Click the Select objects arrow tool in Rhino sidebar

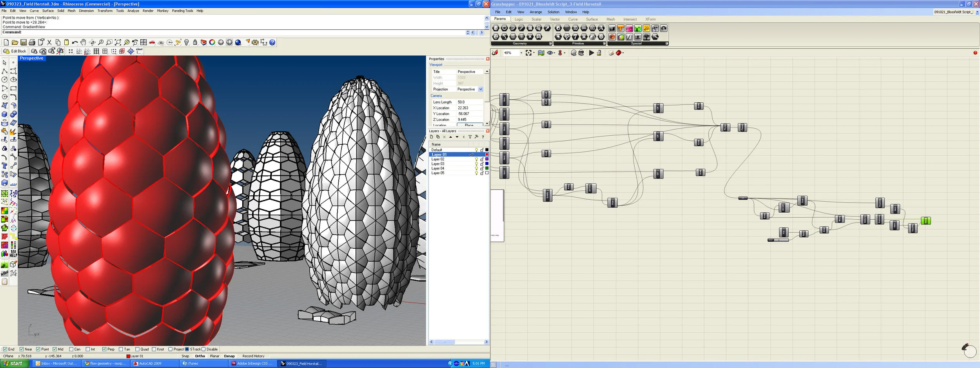[5, 62]
